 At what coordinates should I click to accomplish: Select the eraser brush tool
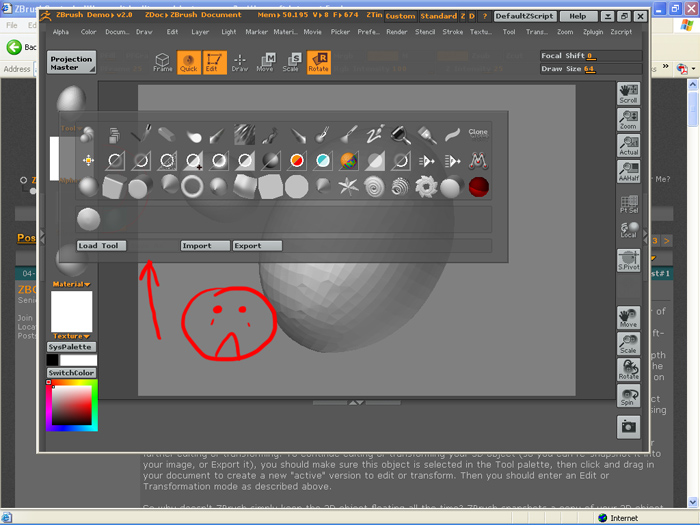167,134
